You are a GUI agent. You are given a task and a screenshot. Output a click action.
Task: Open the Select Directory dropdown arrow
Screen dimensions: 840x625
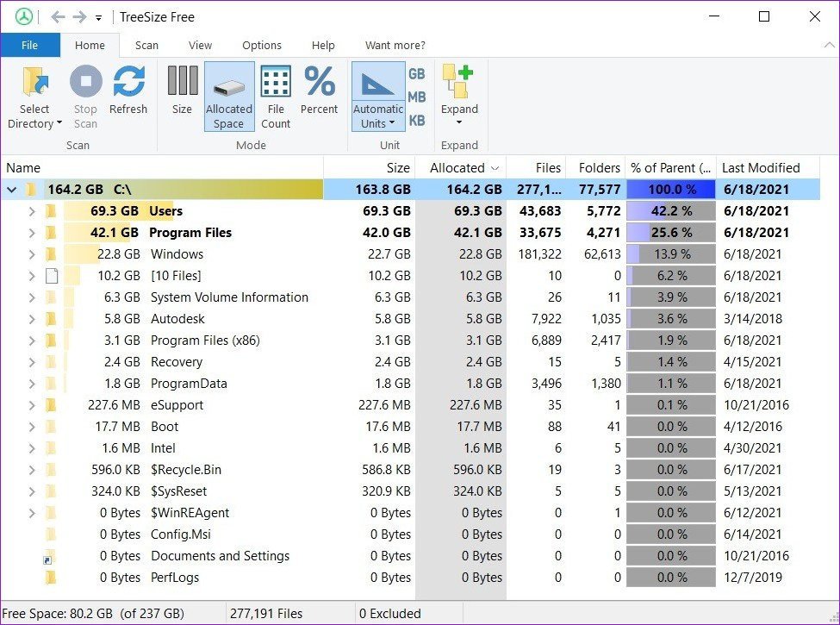point(59,122)
